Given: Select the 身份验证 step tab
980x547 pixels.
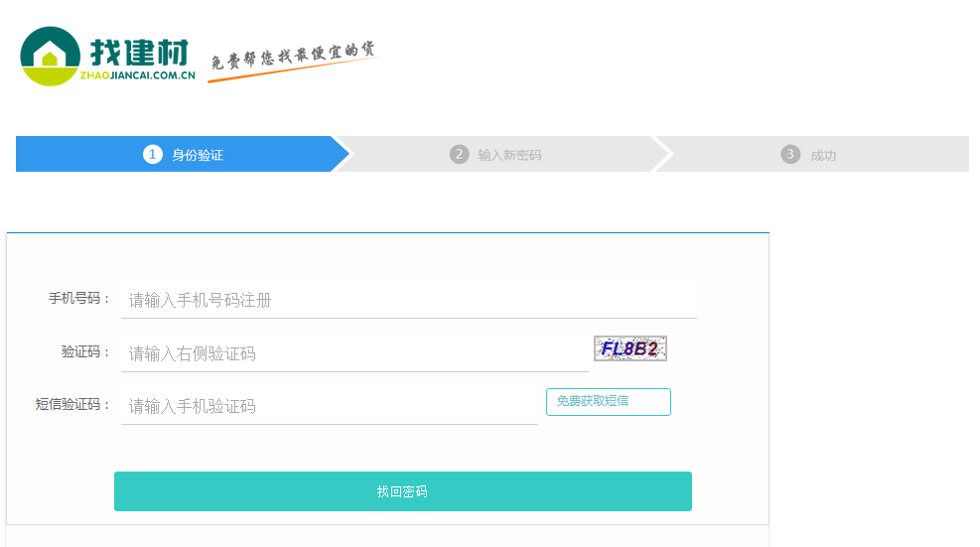Looking at the screenshot, I should coord(182,154).
